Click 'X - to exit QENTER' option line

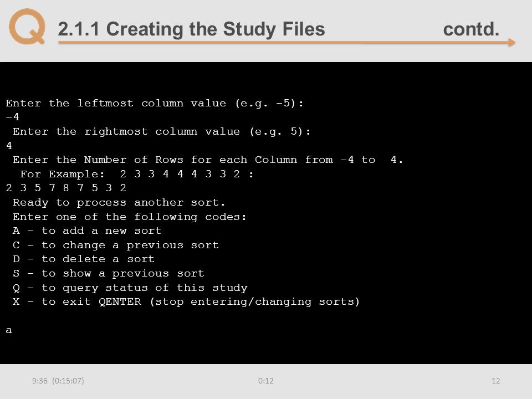[186, 302]
